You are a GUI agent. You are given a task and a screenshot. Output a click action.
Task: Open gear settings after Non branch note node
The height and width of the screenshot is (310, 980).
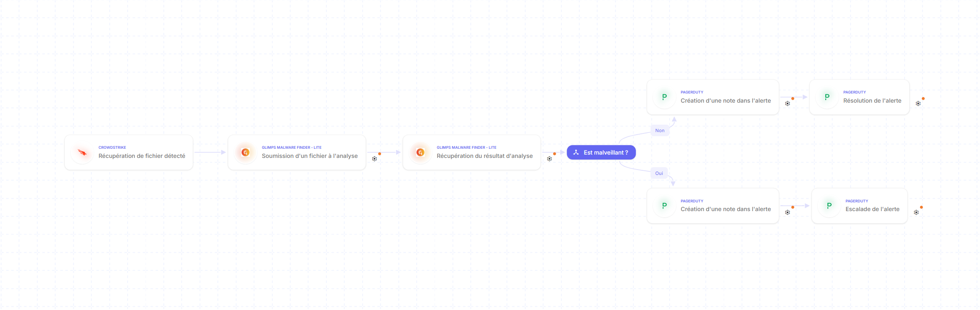(x=787, y=103)
